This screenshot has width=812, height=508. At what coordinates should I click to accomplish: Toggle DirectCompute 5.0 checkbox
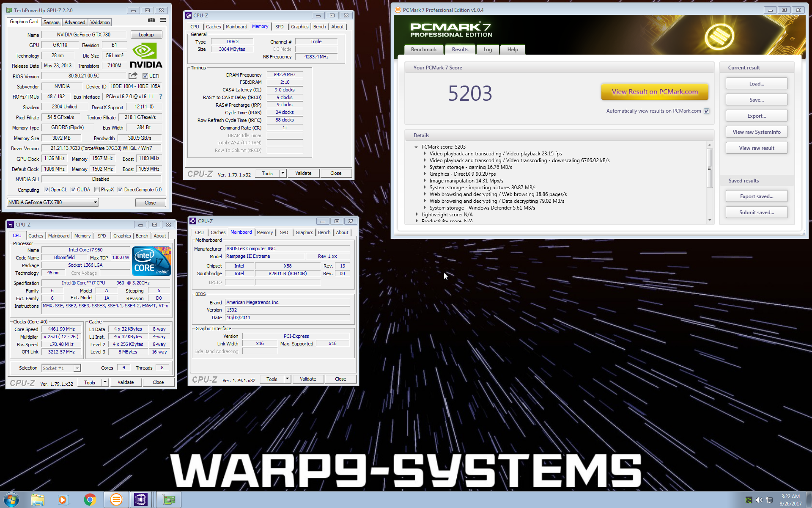pyautogui.click(x=120, y=190)
